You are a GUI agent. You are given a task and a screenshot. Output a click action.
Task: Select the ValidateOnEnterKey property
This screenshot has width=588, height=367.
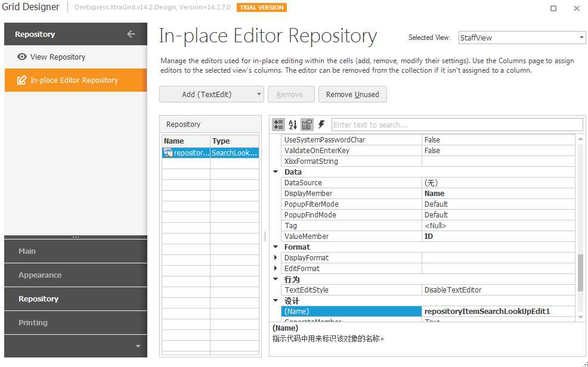click(351, 151)
